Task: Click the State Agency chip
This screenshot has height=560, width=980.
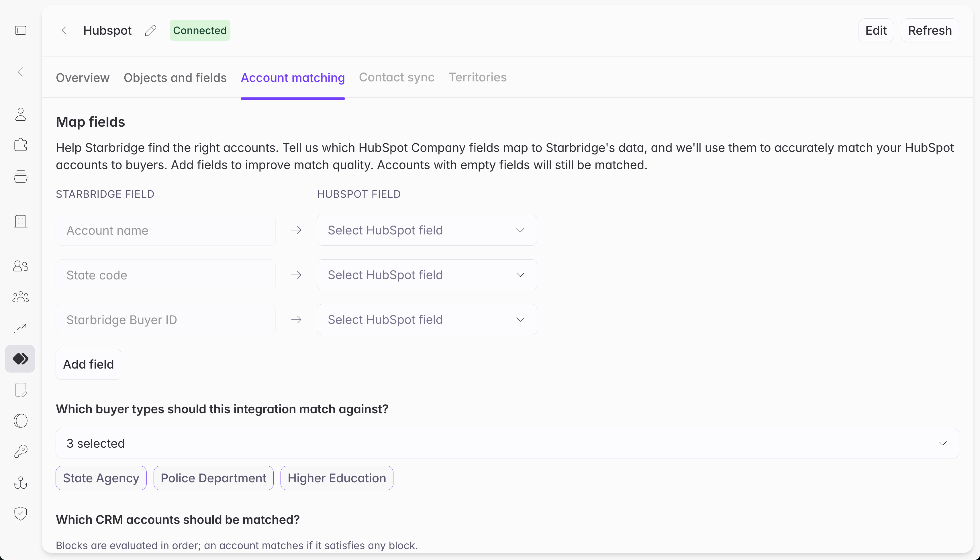Action: click(x=101, y=478)
